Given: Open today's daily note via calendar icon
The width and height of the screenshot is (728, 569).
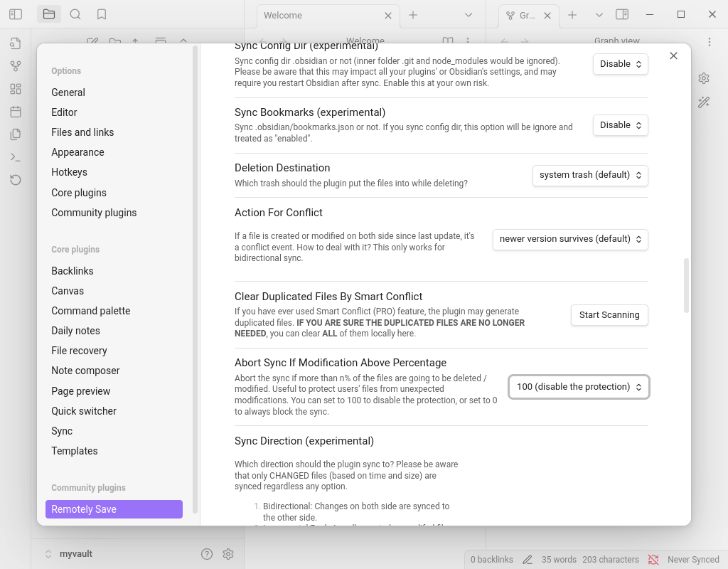Looking at the screenshot, I should [16, 112].
